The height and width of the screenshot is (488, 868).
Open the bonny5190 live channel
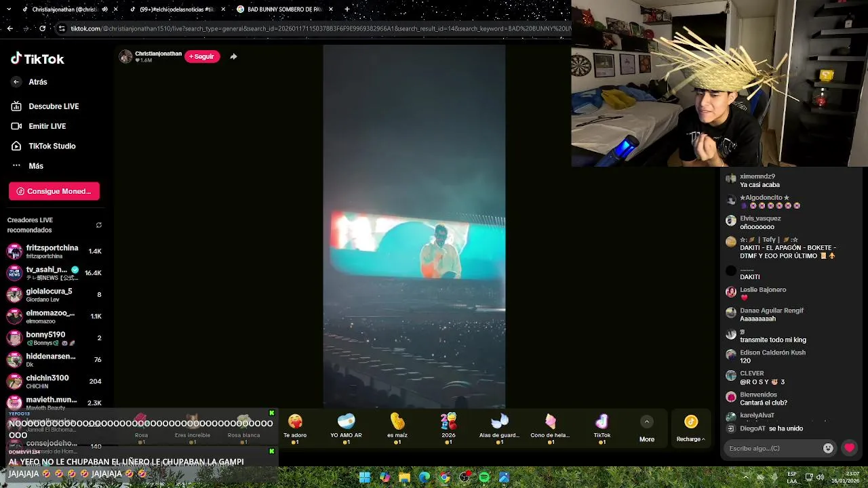[54, 338]
